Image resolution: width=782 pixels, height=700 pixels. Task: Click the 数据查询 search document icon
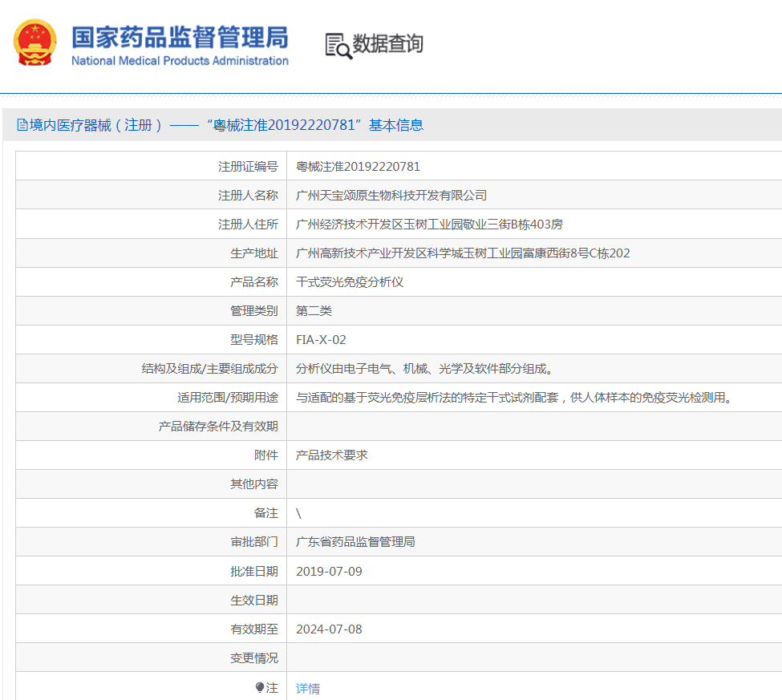338,46
